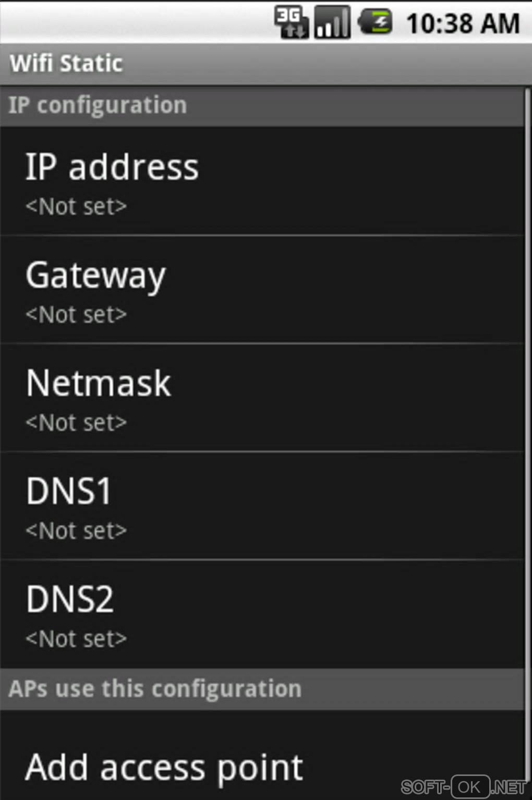This screenshot has height=800, width=532.
Task: Open the IP address setting
Action: click(261, 181)
